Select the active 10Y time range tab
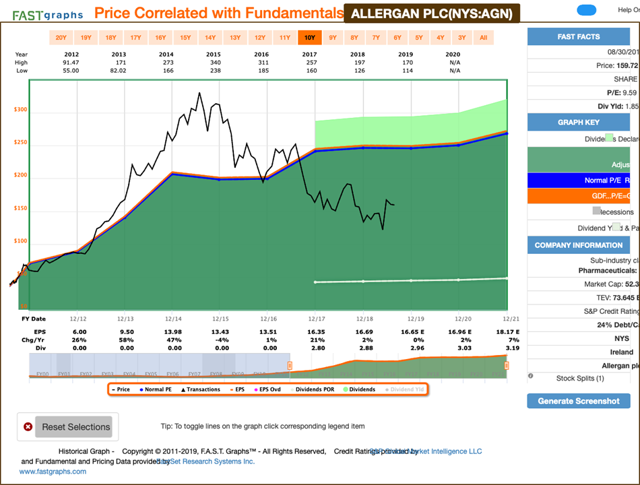The image size is (640, 485). 310,38
